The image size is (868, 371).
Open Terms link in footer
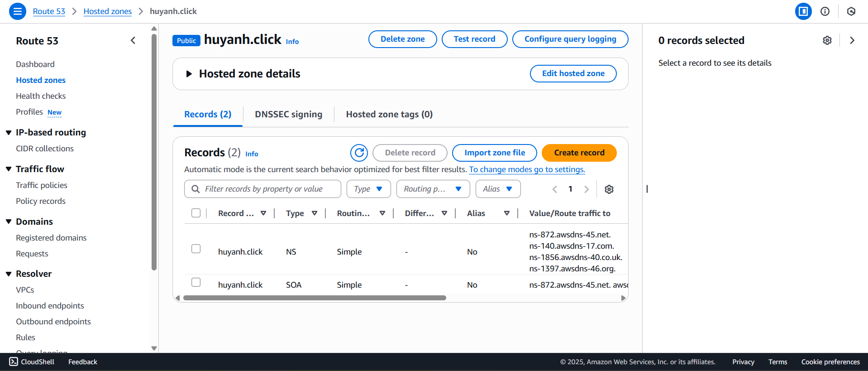[x=777, y=362]
